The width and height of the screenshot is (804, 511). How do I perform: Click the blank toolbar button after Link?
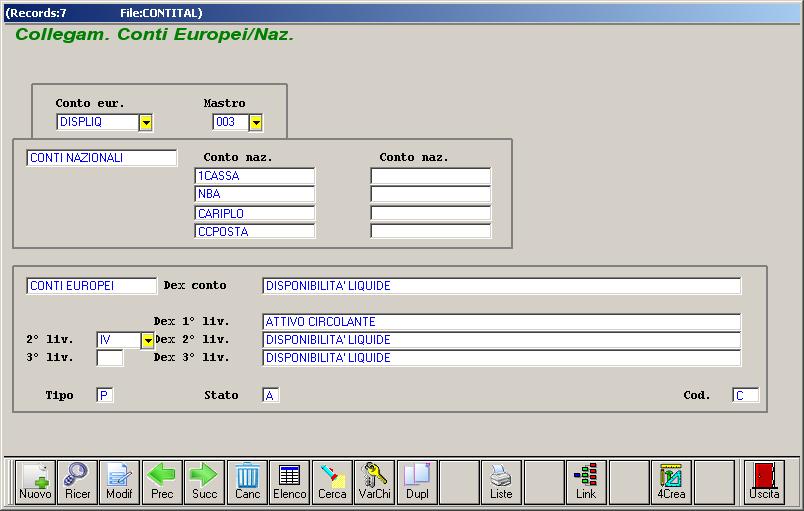pos(629,482)
